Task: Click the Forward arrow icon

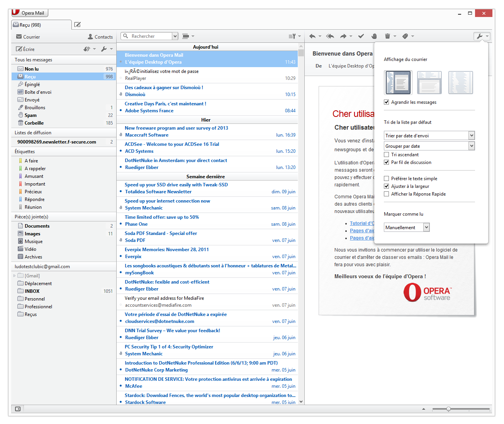Action: (x=343, y=36)
